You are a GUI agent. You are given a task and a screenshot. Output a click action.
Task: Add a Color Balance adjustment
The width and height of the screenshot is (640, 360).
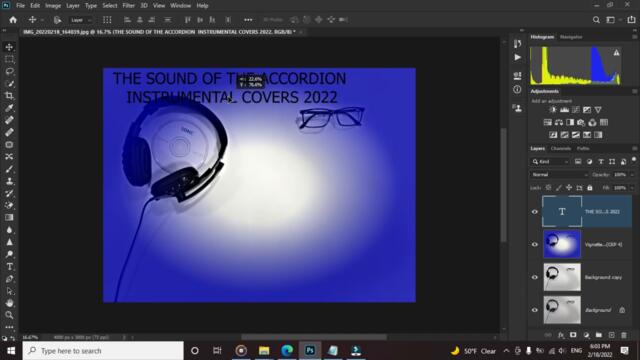(559, 122)
